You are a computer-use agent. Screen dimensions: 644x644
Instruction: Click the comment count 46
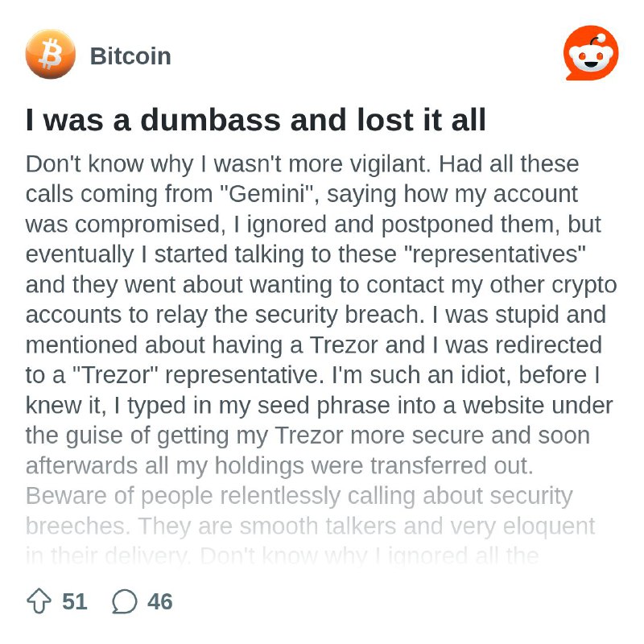pyautogui.click(x=159, y=601)
